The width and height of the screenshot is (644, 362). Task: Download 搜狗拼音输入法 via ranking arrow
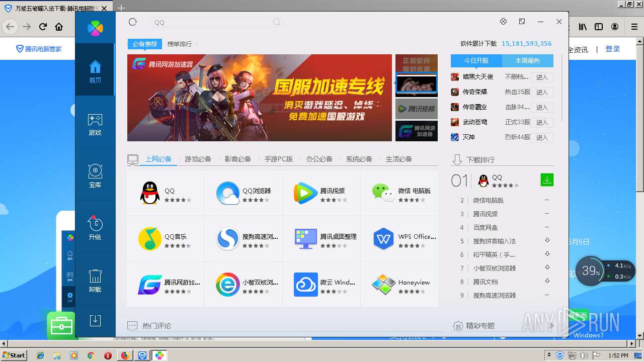(547, 241)
